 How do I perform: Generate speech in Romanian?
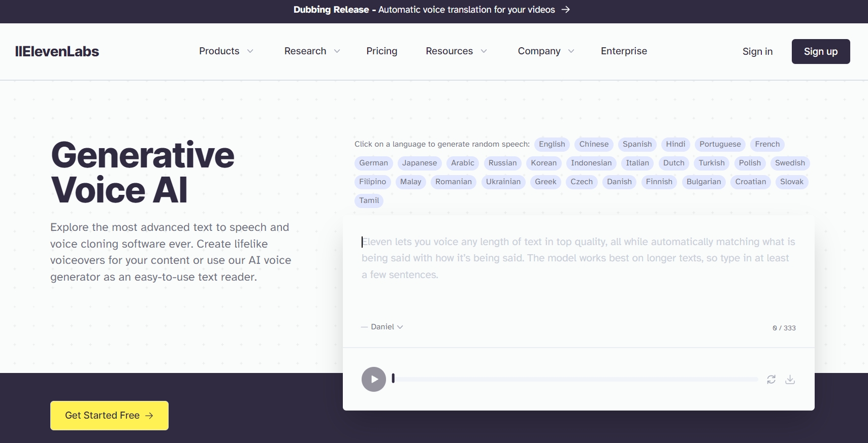pyautogui.click(x=454, y=182)
